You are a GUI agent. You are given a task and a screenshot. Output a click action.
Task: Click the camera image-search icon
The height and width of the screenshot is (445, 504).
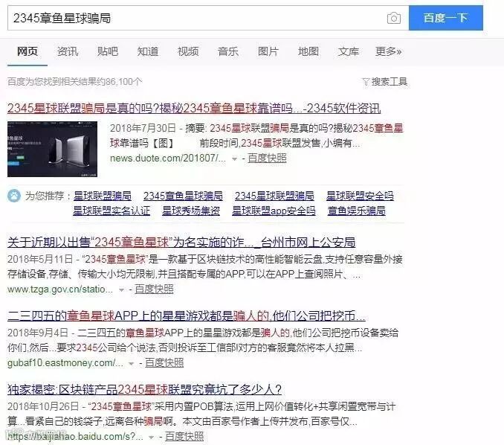pos(393,18)
